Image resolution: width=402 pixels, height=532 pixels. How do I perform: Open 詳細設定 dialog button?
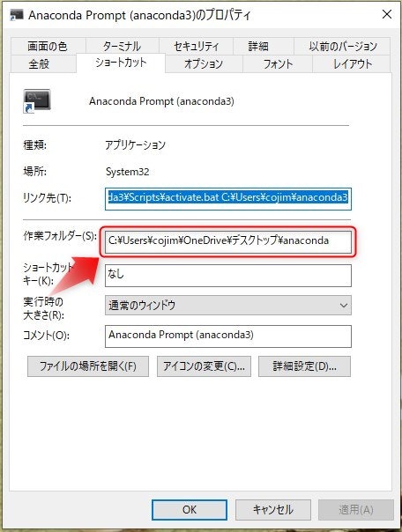[x=304, y=366]
